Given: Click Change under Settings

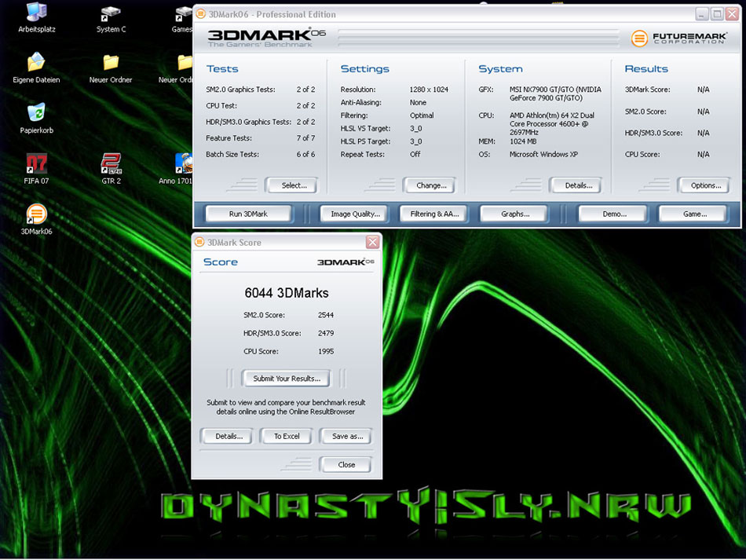Looking at the screenshot, I should (x=431, y=185).
